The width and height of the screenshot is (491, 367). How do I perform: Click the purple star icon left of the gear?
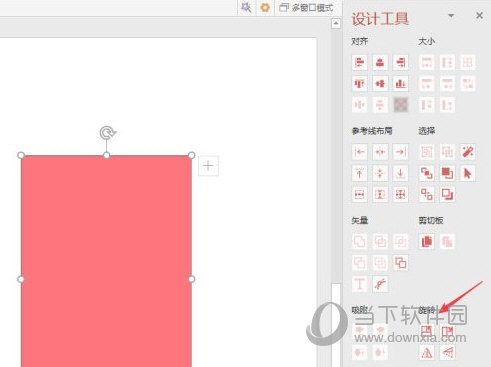click(x=246, y=7)
